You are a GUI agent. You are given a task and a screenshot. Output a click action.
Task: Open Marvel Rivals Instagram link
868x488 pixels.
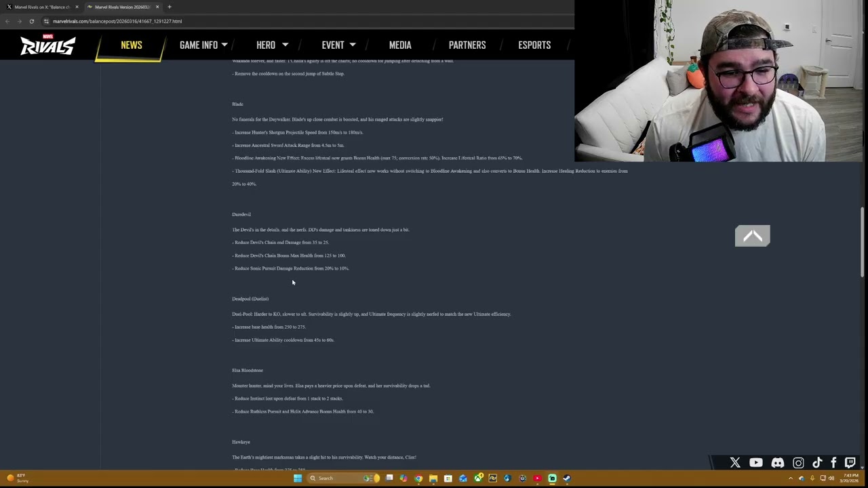[x=798, y=463]
